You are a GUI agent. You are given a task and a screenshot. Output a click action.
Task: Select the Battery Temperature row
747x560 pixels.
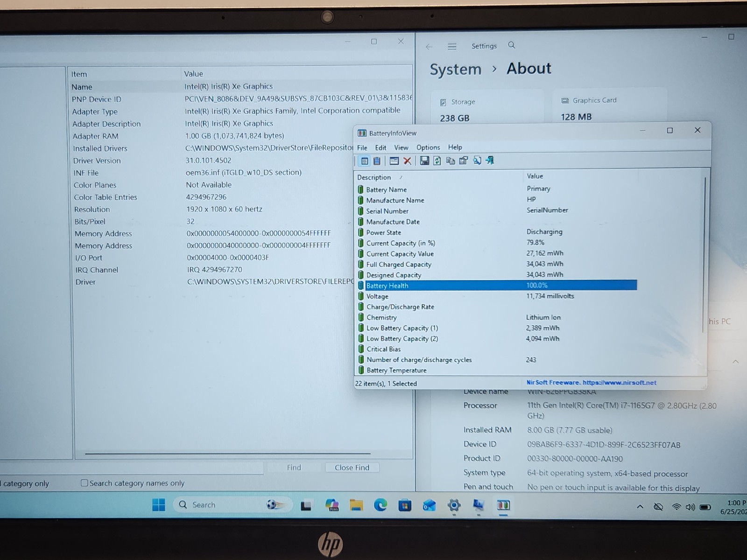(496, 371)
